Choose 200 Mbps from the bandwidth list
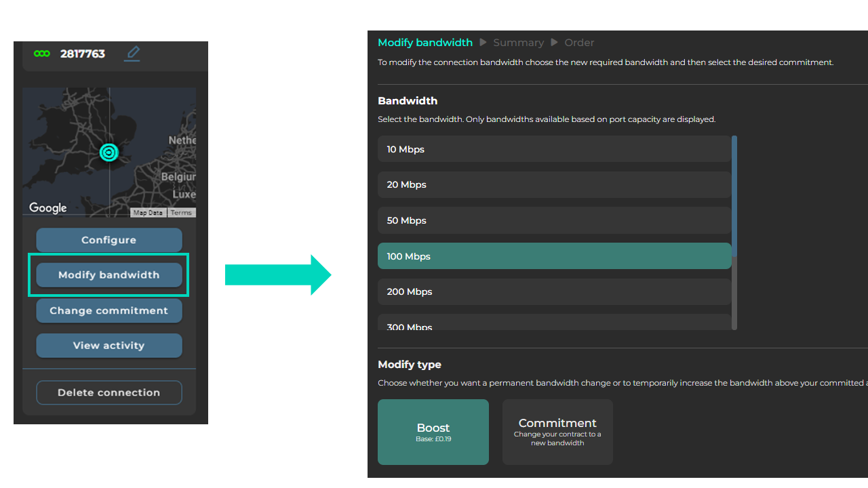This screenshot has height=488, width=868. pyautogui.click(x=553, y=291)
